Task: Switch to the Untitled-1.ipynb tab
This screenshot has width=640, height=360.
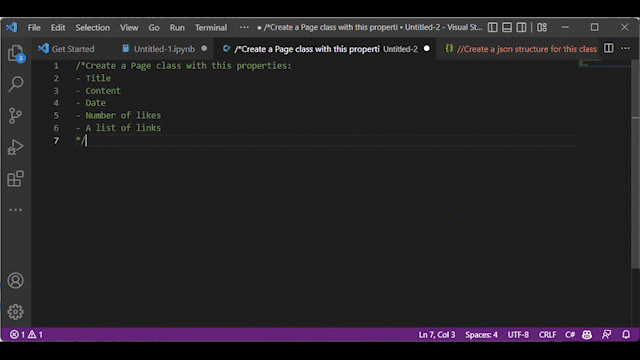Action: (x=164, y=49)
